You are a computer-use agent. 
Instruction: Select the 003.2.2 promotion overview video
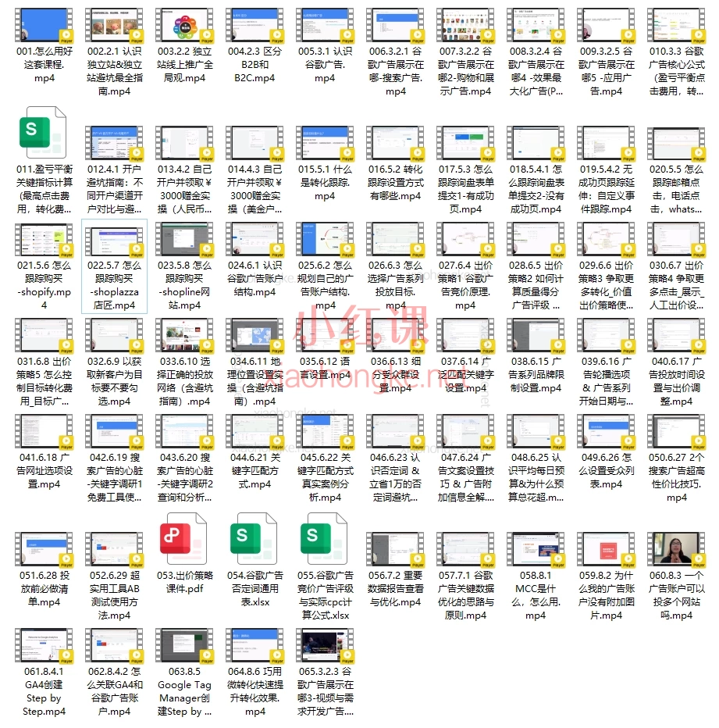(185, 29)
